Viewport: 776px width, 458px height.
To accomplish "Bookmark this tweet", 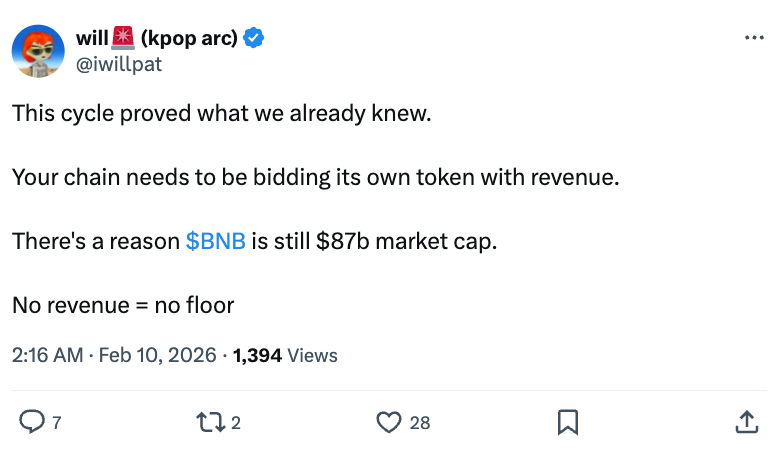I will (x=567, y=423).
